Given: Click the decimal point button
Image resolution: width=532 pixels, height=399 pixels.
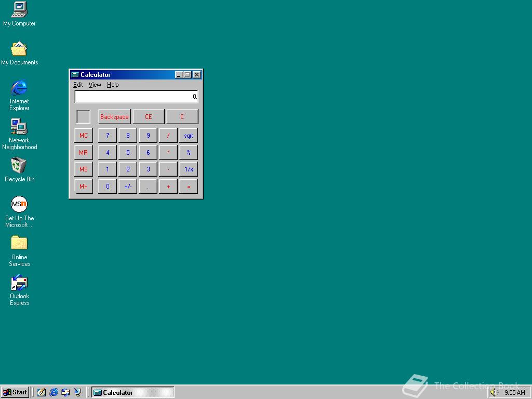Looking at the screenshot, I should pos(148,187).
